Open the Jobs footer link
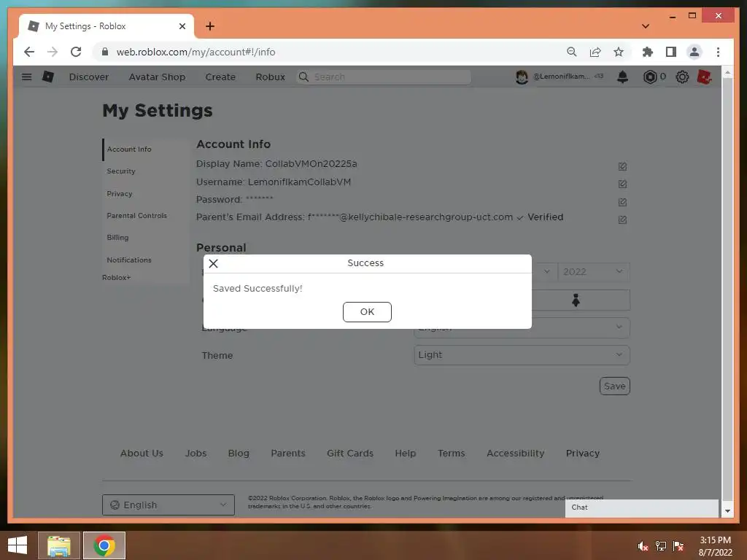This screenshot has width=747, height=560. coord(196,454)
